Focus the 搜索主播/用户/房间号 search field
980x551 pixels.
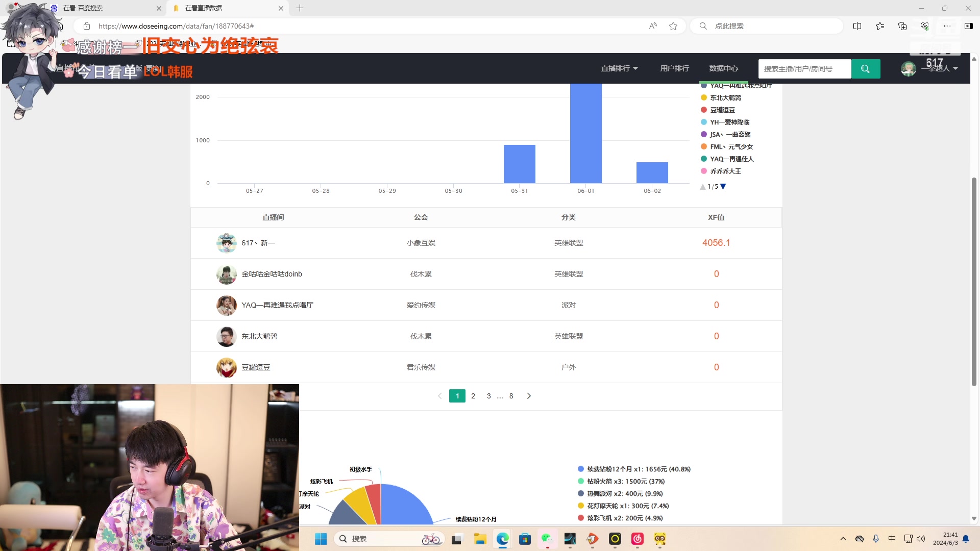click(805, 69)
